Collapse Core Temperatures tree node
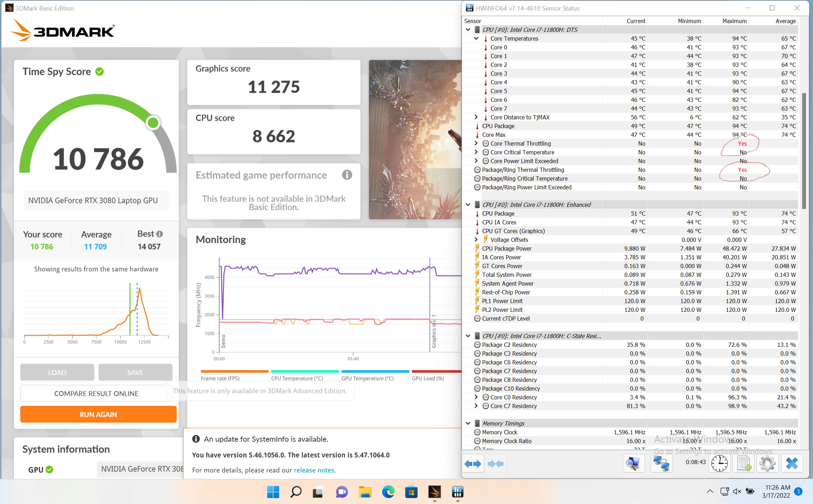Viewport: 813px width, 504px height. pyautogui.click(x=476, y=38)
